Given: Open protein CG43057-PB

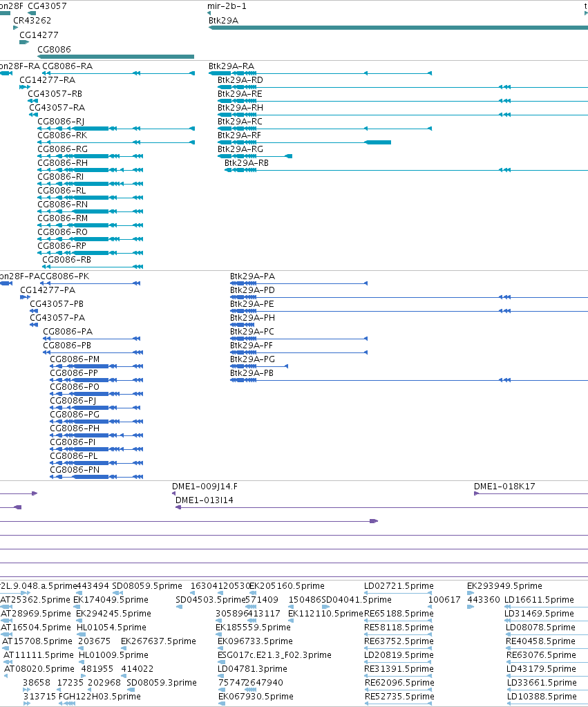Looking at the screenshot, I should pyautogui.click(x=57, y=304).
